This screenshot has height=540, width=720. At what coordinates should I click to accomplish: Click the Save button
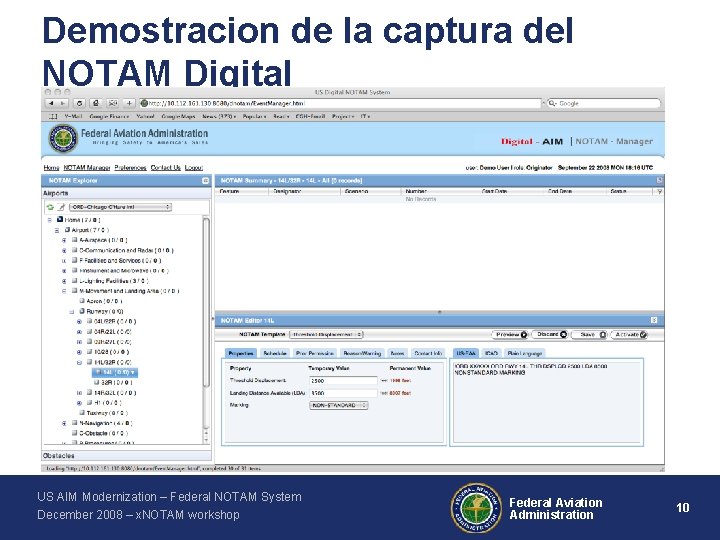point(590,335)
